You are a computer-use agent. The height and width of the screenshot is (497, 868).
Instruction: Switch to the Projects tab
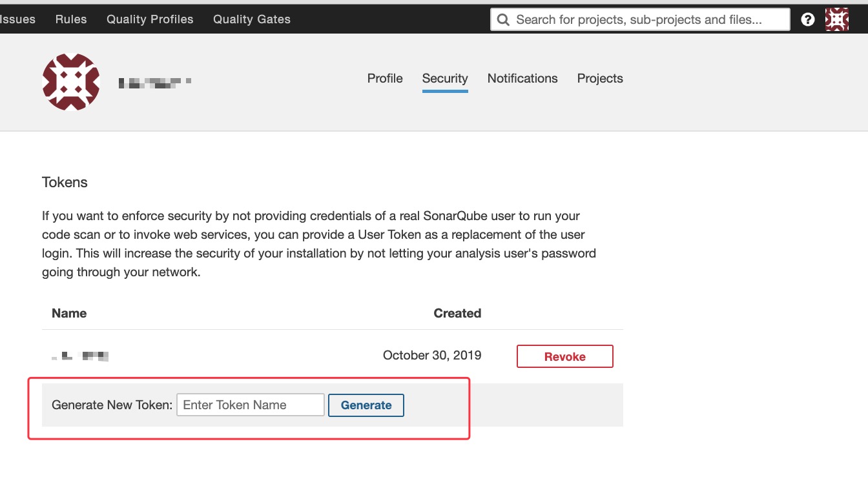[600, 79]
